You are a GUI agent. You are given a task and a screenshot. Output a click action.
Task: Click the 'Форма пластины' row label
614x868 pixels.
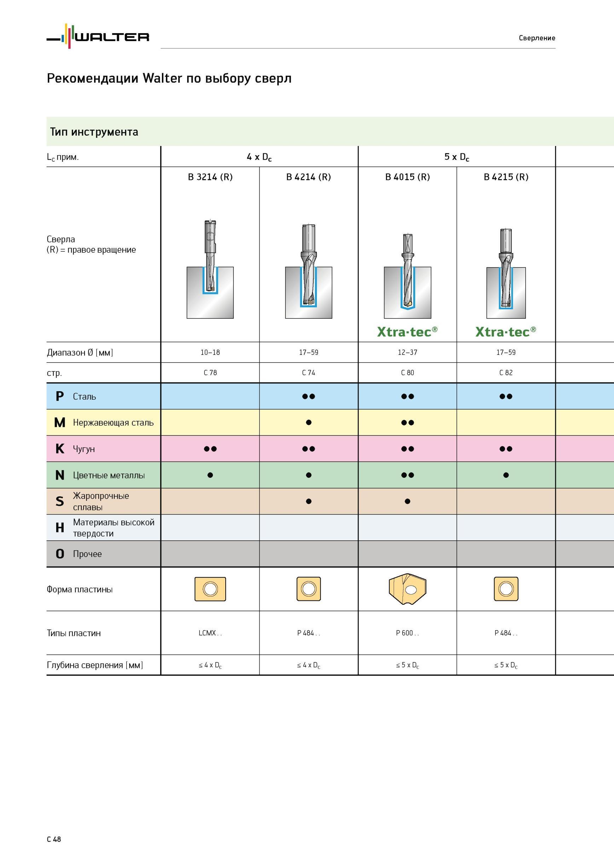pos(80,590)
